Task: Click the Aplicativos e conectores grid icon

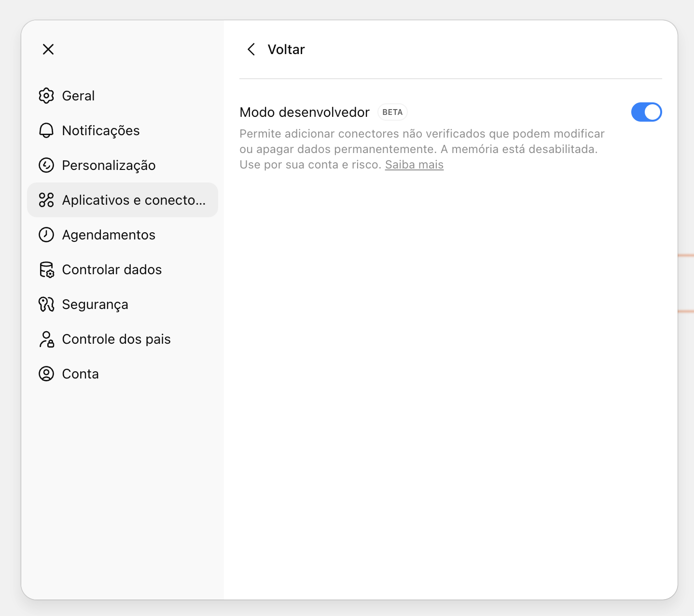Action: pyautogui.click(x=46, y=200)
